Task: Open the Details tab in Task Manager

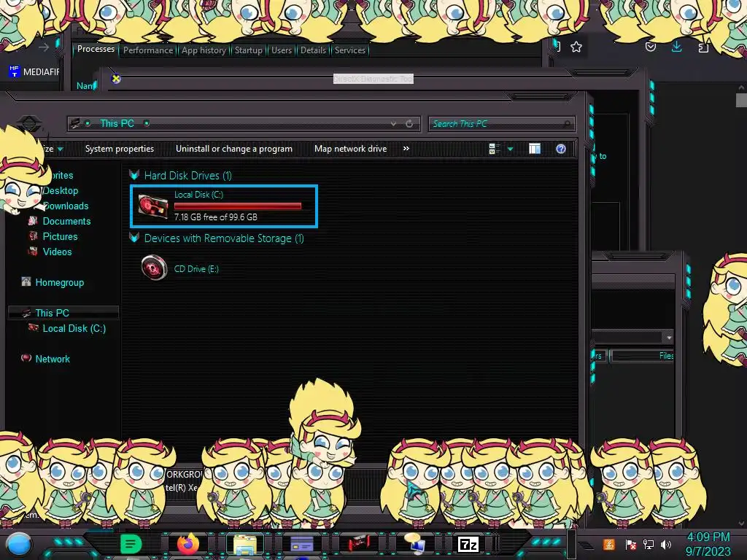Action: [313, 50]
